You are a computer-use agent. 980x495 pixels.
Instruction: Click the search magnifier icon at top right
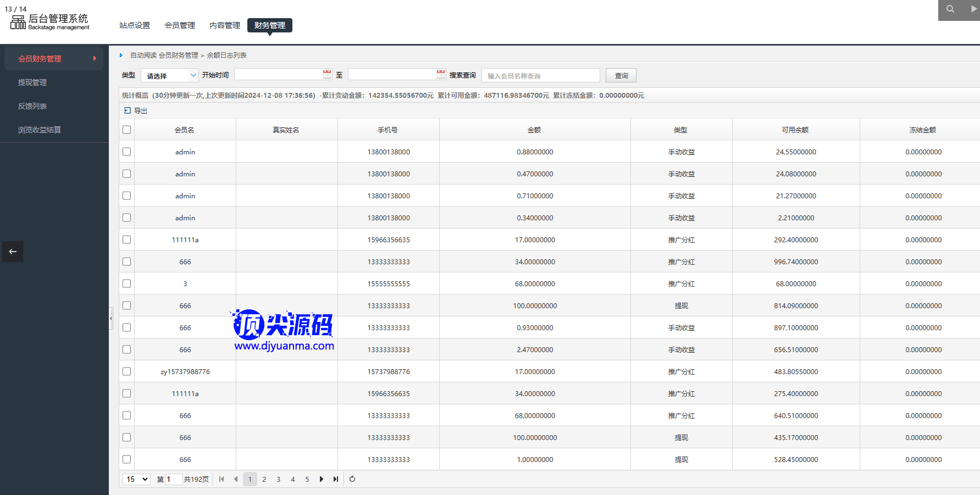[x=950, y=9]
